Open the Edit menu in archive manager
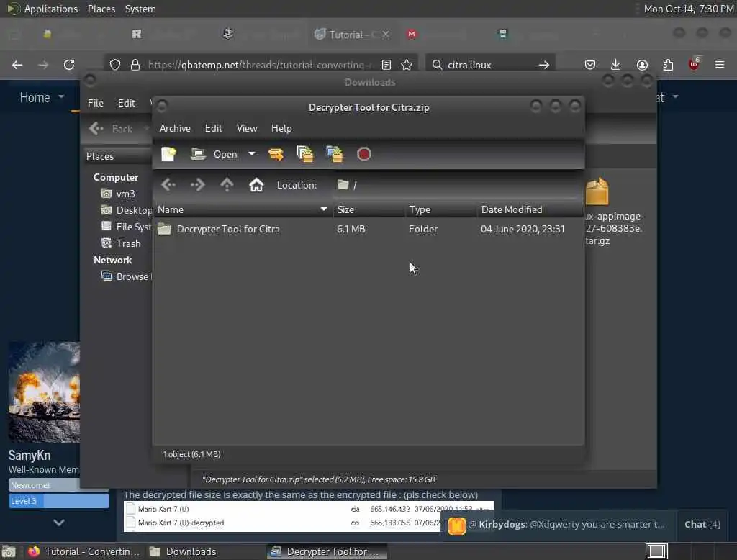Viewport: 737px width, 560px height. [x=213, y=128]
